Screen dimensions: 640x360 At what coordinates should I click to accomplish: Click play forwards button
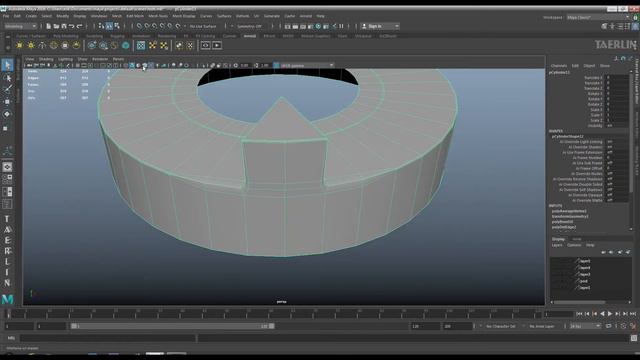(x=610, y=314)
